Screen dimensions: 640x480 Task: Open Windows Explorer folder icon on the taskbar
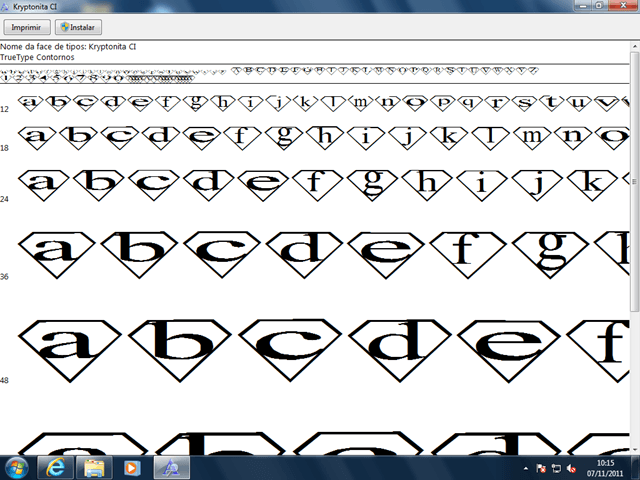click(x=94, y=468)
